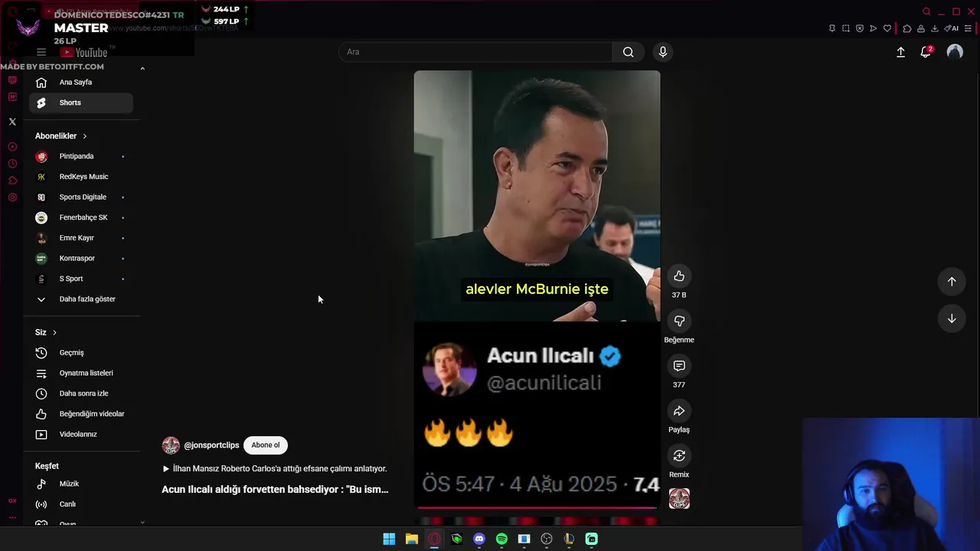Click the Ara search input field
The width and height of the screenshot is (980, 551).
475,52
